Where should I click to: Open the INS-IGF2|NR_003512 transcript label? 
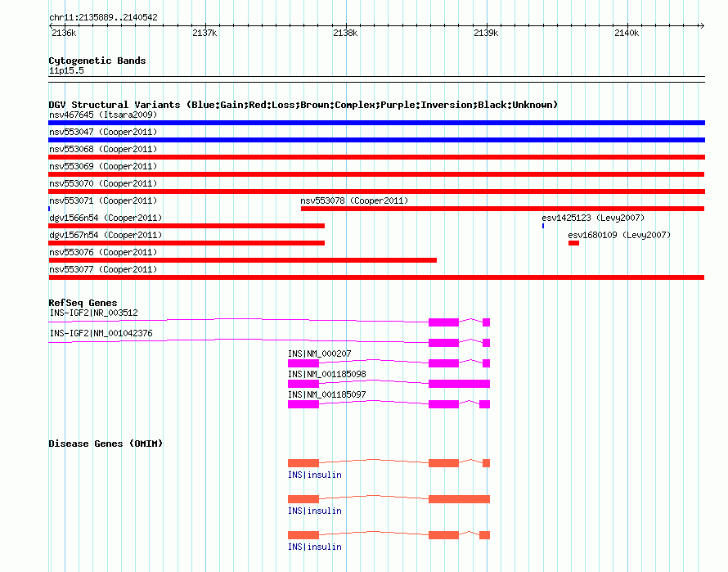pos(94,313)
